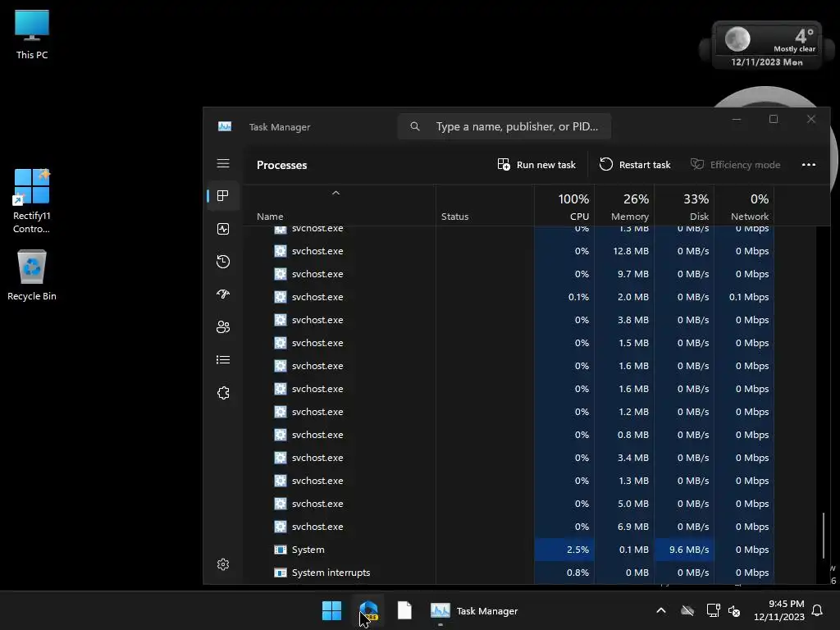Viewport: 840px width, 630px height.
Task: Click the sort direction chevron above Name
Action: pos(336,193)
